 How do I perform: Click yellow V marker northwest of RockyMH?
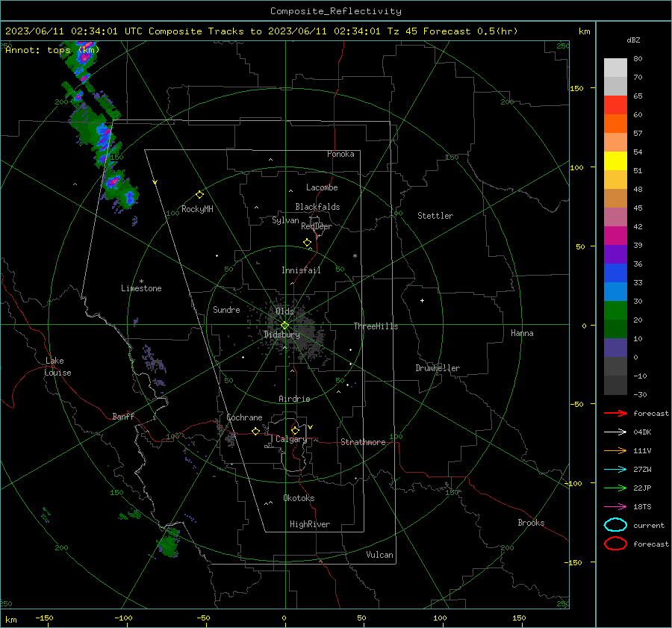[x=155, y=182]
